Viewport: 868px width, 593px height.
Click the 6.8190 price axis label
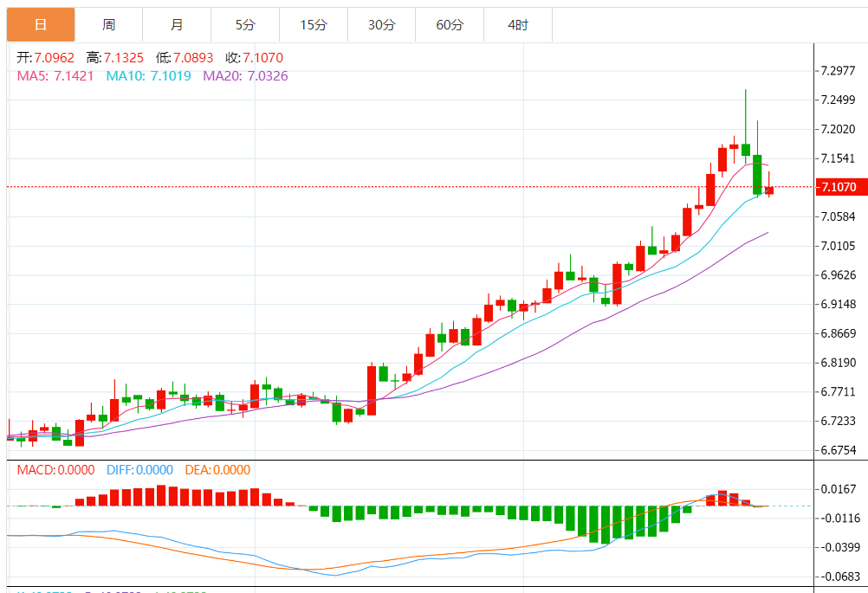[x=838, y=363]
